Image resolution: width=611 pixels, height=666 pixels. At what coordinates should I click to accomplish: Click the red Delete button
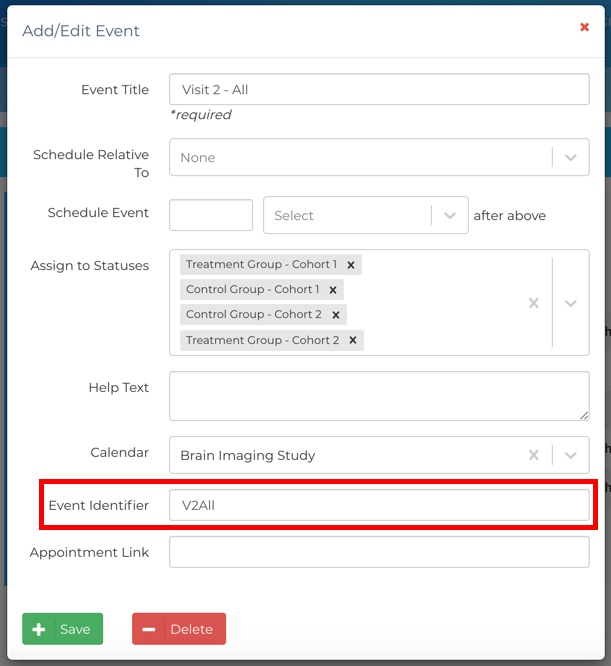(179, 629)
